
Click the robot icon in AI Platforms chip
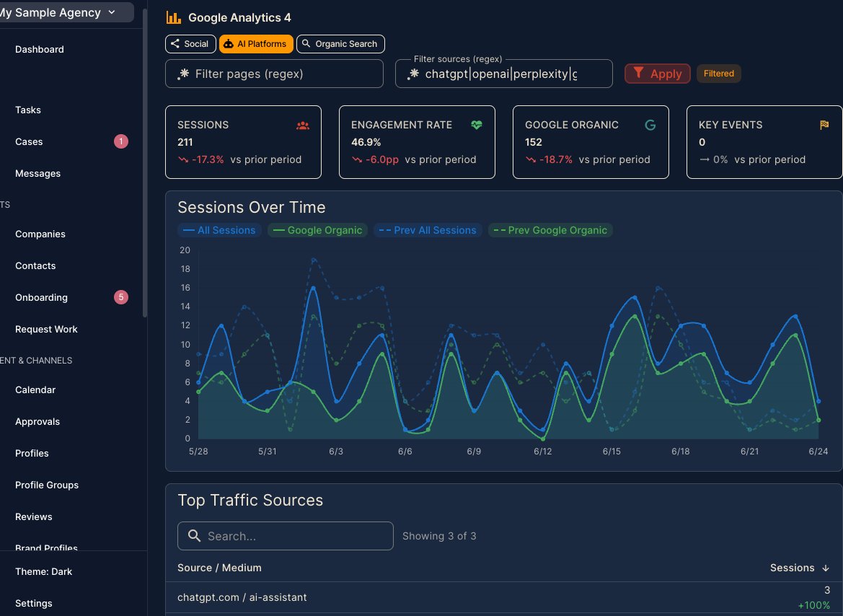click(229, 43)
